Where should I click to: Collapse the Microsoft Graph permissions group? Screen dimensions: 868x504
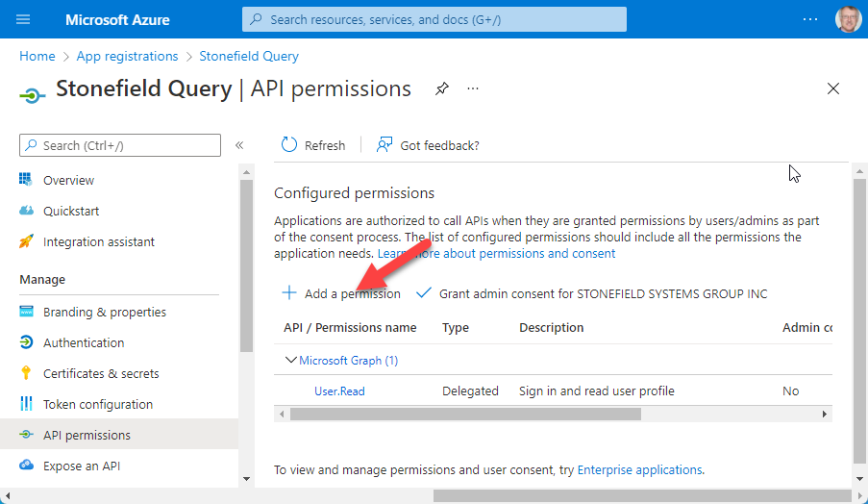point(291,361)
